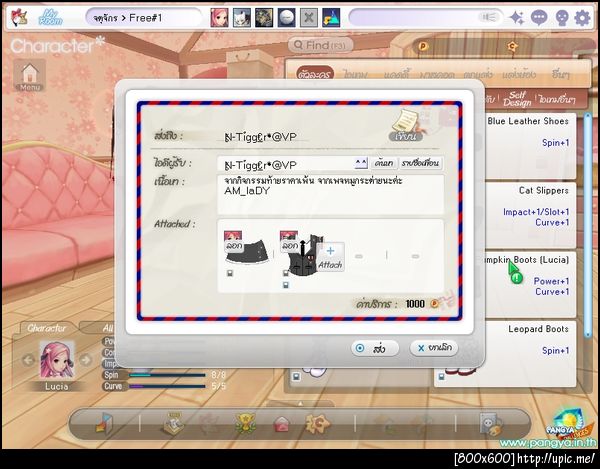
Task: Click the ค้นหา search button
Action: pos(384,163)
